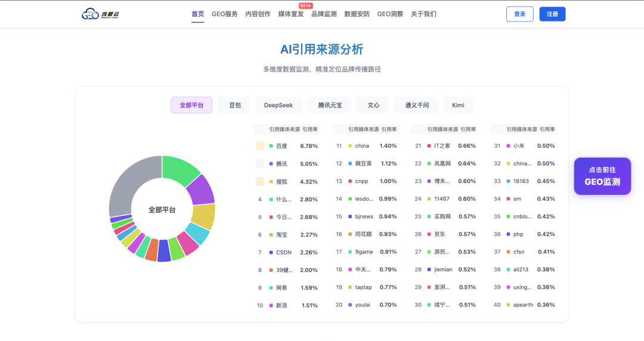
Task: Click the yellow donut chart segment
Action: (x=204, y=216)
